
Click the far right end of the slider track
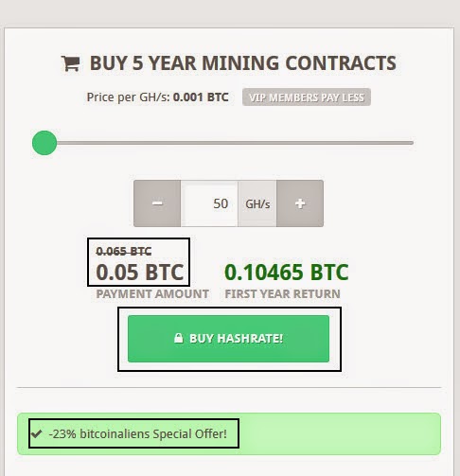[411, 143]
